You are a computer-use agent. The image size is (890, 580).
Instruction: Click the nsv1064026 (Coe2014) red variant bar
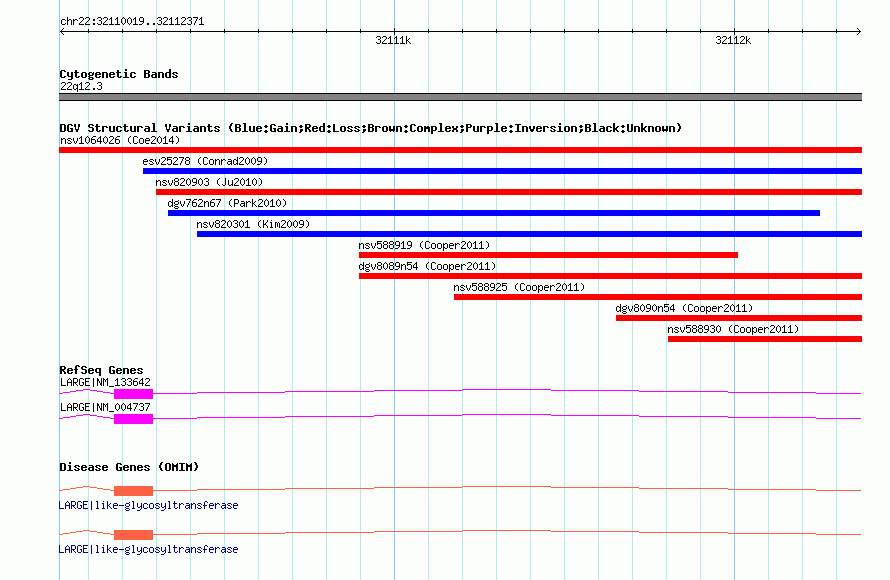point(460,150)
